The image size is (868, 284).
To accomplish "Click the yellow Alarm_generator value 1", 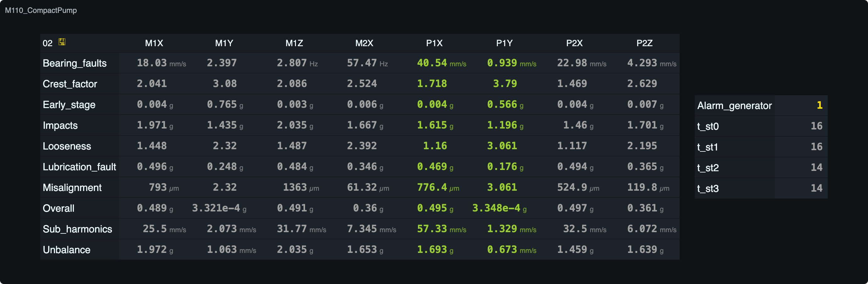I will click(x=820, y=105).
